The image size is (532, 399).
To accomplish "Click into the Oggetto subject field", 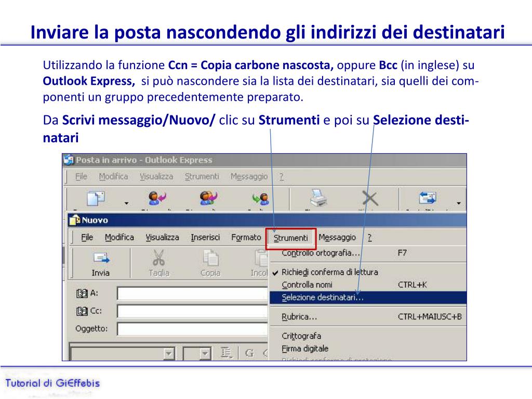I will pos(192,329).
